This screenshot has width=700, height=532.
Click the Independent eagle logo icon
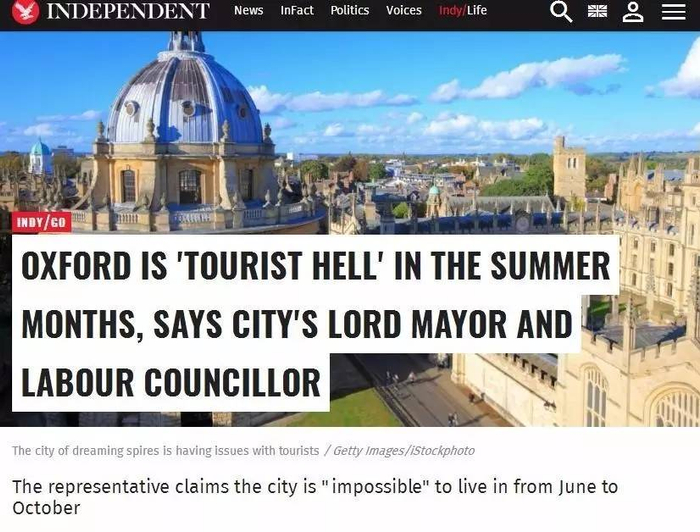click(x=25, y=11)
